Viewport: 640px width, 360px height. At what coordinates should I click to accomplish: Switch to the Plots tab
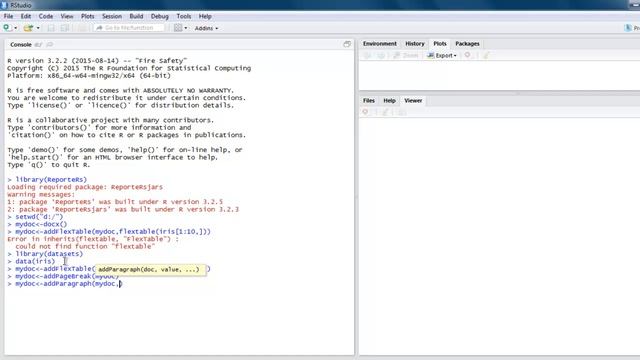tap(440, 44)
